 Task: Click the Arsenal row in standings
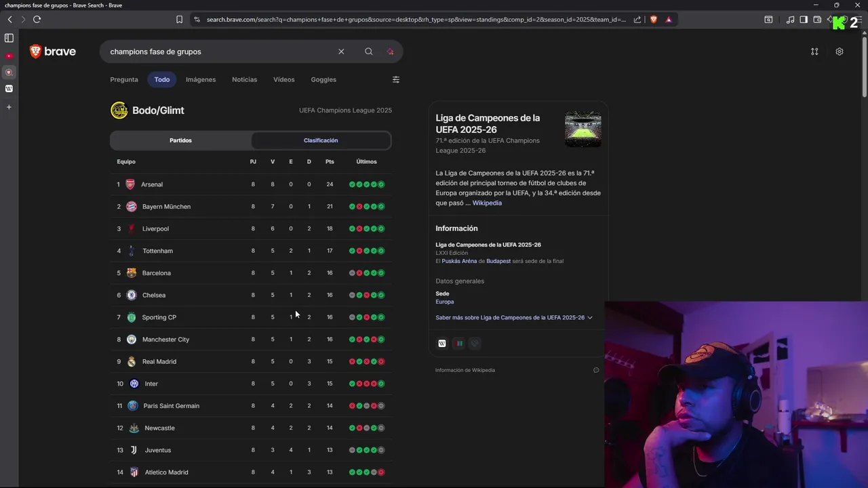pyautogui.click(x=251, y=184)
